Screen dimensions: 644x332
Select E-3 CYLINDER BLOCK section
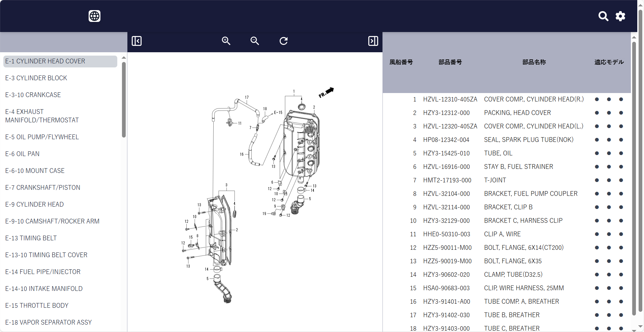click(x=36, y=78)
